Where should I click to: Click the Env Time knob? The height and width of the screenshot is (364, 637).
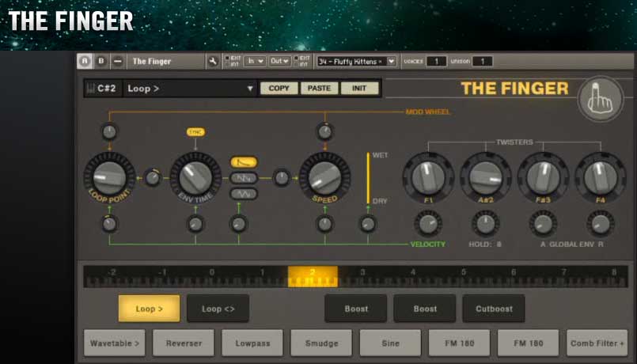(x=195, y=177)
